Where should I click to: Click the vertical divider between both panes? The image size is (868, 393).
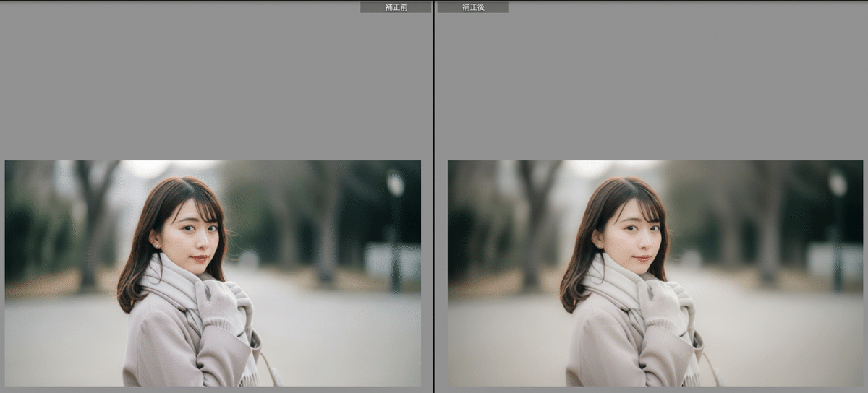[434, 196]
